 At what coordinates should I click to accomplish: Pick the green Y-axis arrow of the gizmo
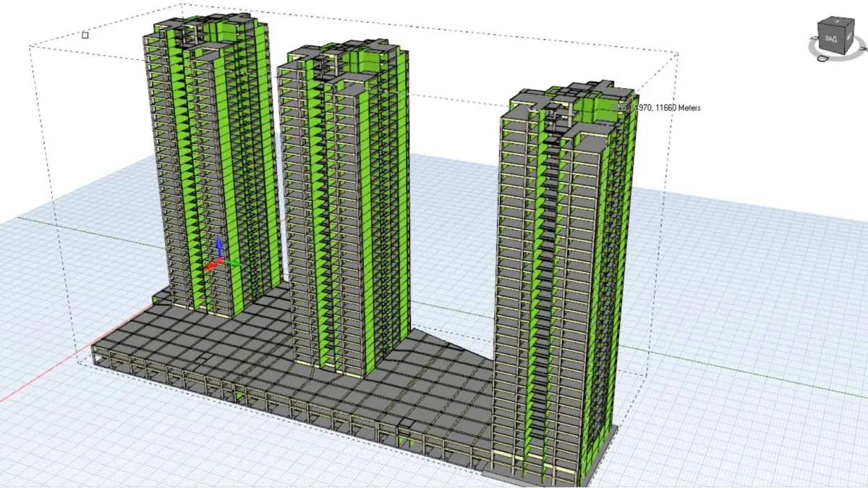234,264
